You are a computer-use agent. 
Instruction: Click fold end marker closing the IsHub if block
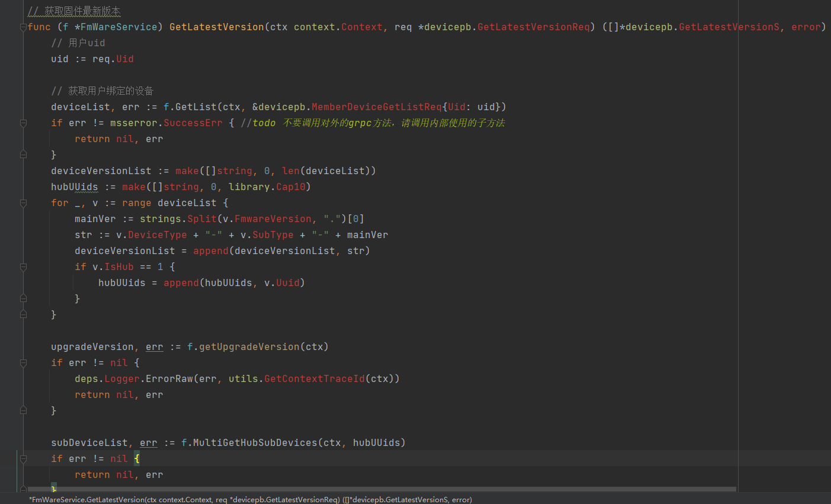pos(23,298)
